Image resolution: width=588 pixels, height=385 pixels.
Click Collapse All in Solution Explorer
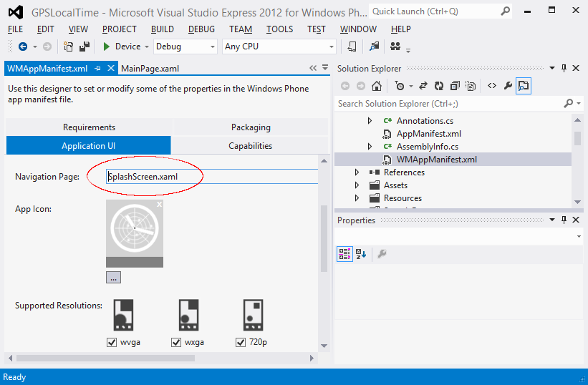(455, 86)
